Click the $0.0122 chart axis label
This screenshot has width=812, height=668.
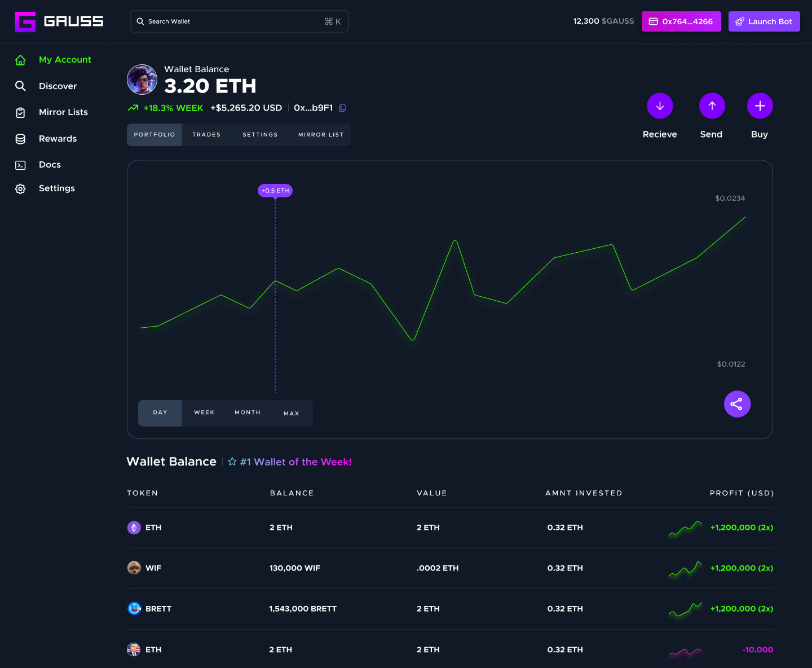pos(731,364)
